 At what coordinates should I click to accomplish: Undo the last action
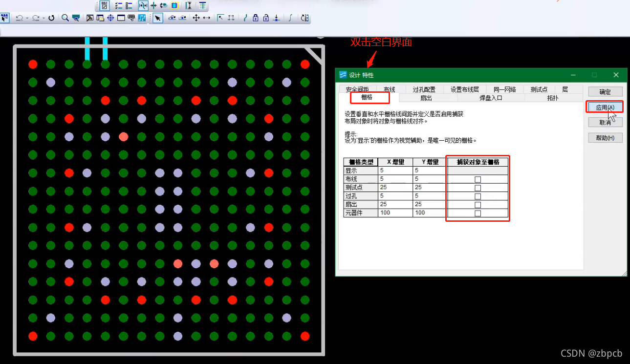[x=19, y=18]
